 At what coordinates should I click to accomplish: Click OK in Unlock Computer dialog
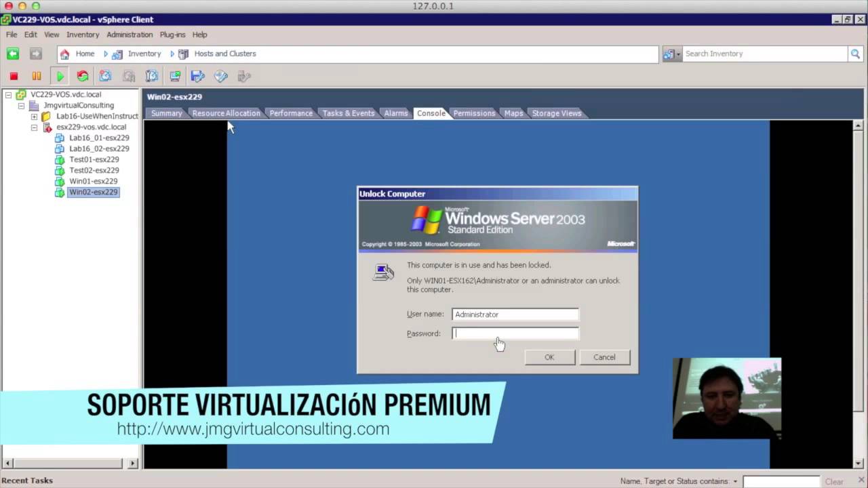(x=549, y=357)
